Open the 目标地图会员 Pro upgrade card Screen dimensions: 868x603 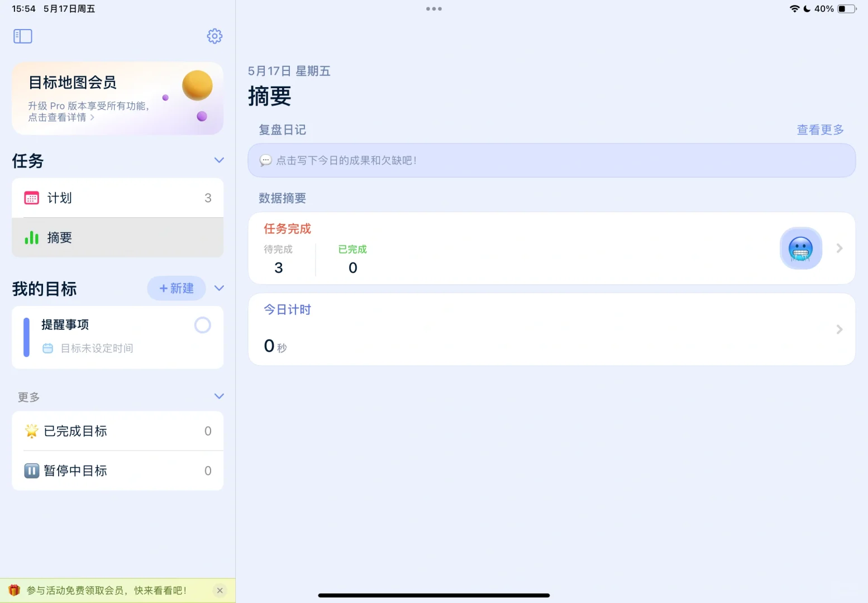(x=117, y=98)
